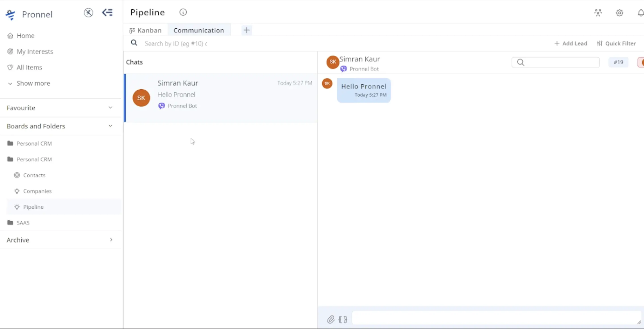Click the Contacts board icon

[x=17, y=175]
